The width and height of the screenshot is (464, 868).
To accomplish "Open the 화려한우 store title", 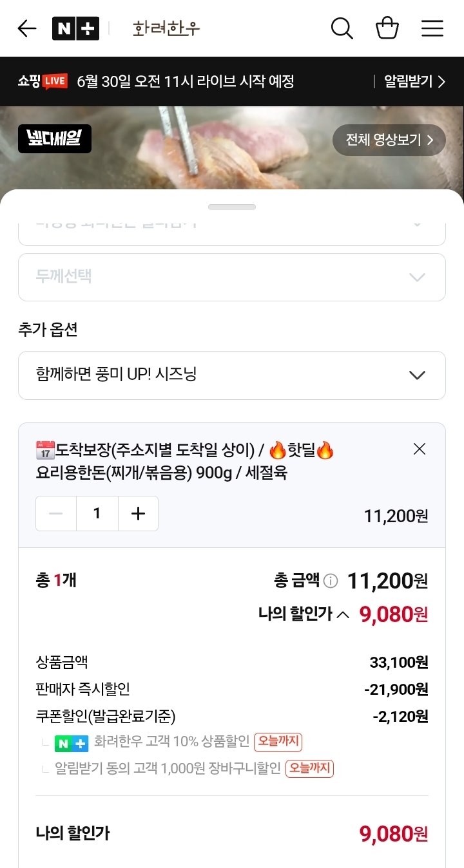I will (x=166, y=28).
